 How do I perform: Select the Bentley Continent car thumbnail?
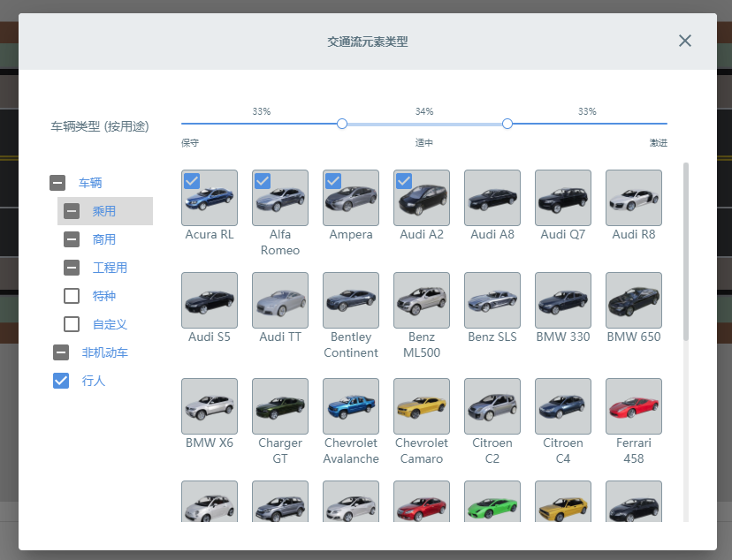pos(351,300)
